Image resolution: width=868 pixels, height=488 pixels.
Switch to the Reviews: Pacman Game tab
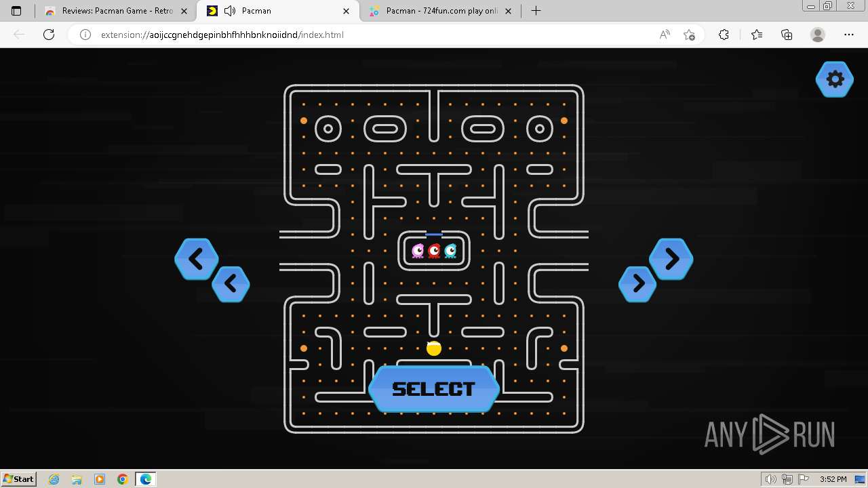click(x=117, y=11)
